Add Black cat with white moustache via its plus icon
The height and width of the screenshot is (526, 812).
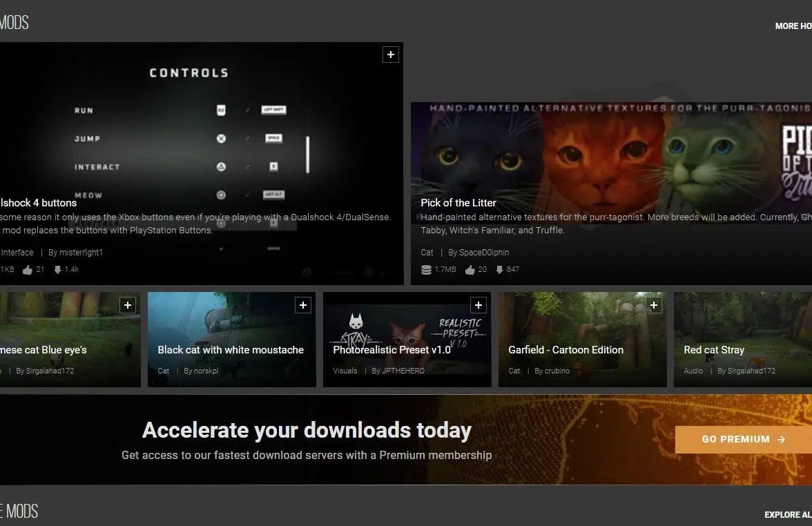click(303, 305)
